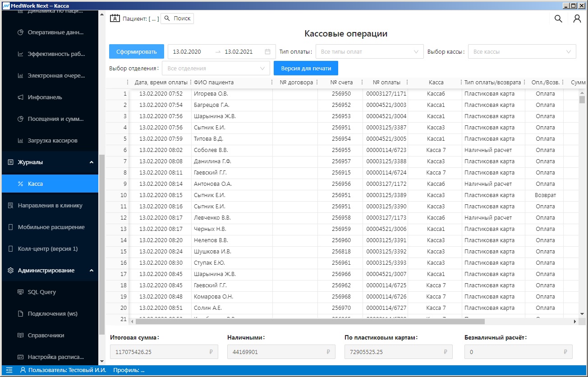Click the magnifier search icon at top right
This screenshot has width=588, height=377.
tap(558, 18)
